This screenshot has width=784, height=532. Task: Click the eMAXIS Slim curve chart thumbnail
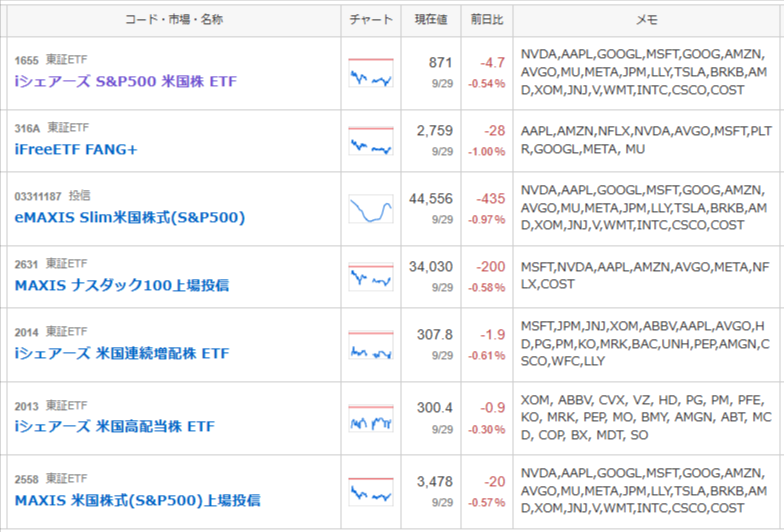tap(370, 209)
